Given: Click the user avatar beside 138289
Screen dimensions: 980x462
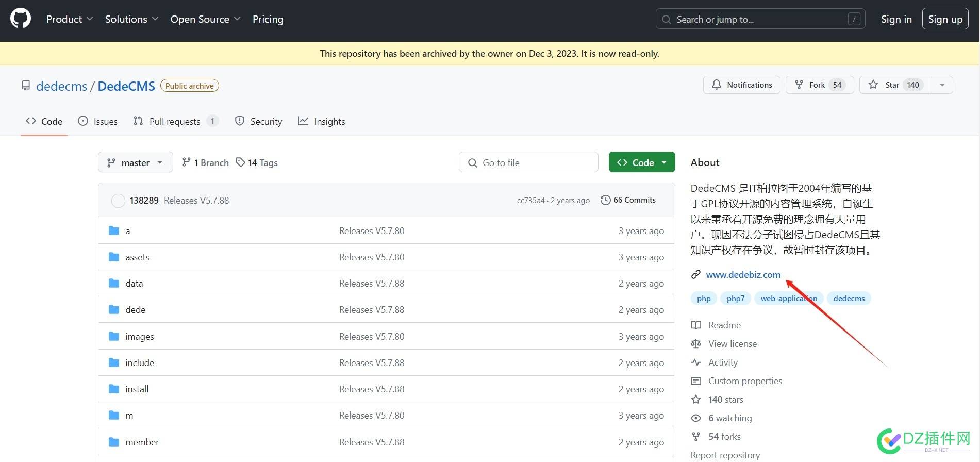Looking at the screenshot, I should tap(118, 201).
